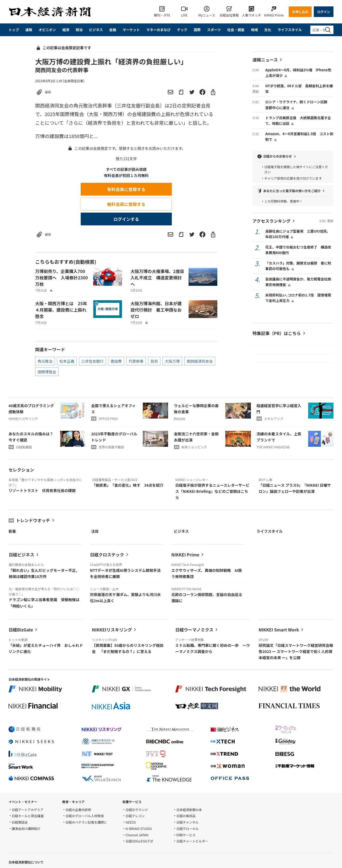Open the 日経アートアカデミア footer link
The image size is (342, 868).
(x=27, y=810)
